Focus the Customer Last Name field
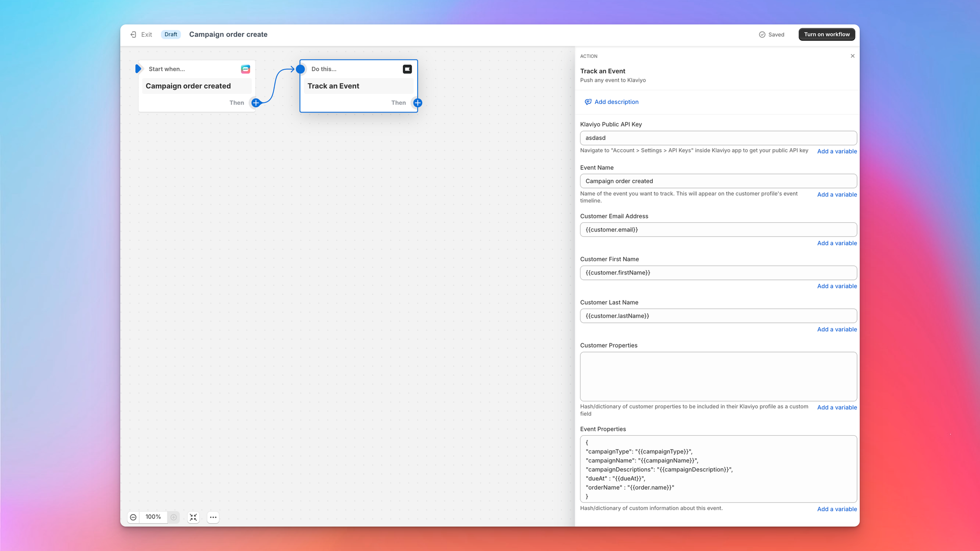Image resolution: width=980 pixels, height=551 pixels. click(718, 316)
